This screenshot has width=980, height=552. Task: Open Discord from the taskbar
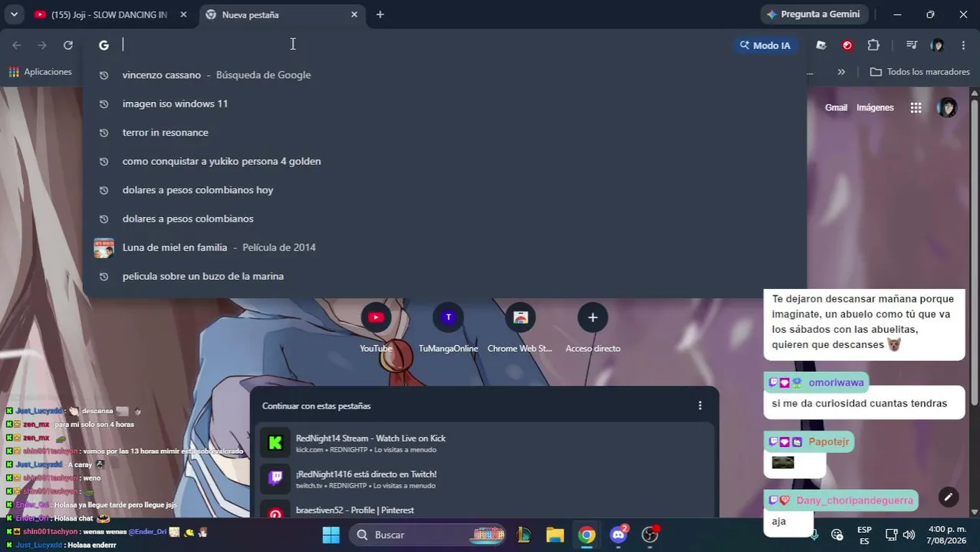click(x=619, y=535)
